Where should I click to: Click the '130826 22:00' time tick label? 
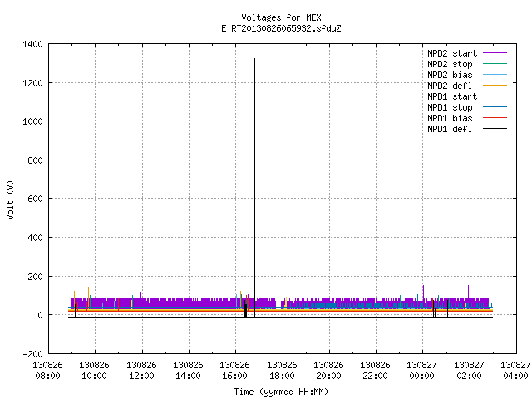[375, 371]
